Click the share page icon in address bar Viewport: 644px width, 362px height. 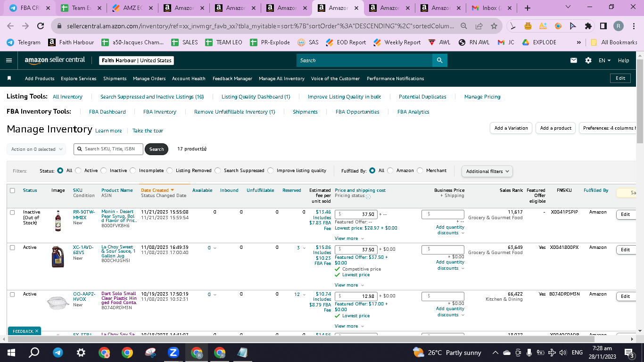(x=479, y=26)
